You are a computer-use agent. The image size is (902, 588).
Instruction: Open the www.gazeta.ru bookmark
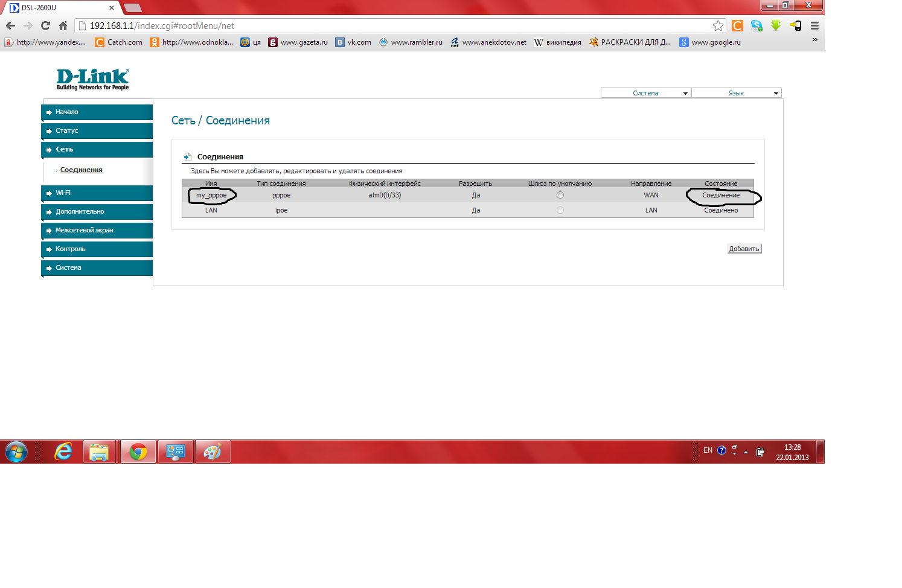pos(298,42)
